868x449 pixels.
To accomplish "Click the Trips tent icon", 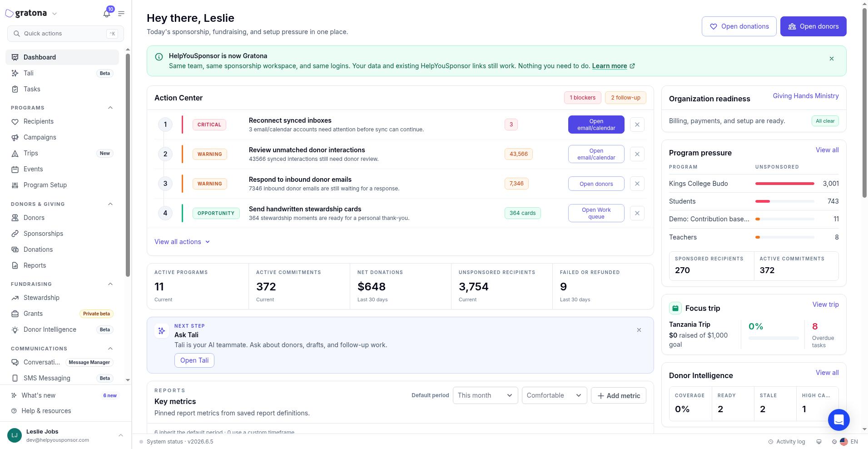I will (x=15, y=153).
